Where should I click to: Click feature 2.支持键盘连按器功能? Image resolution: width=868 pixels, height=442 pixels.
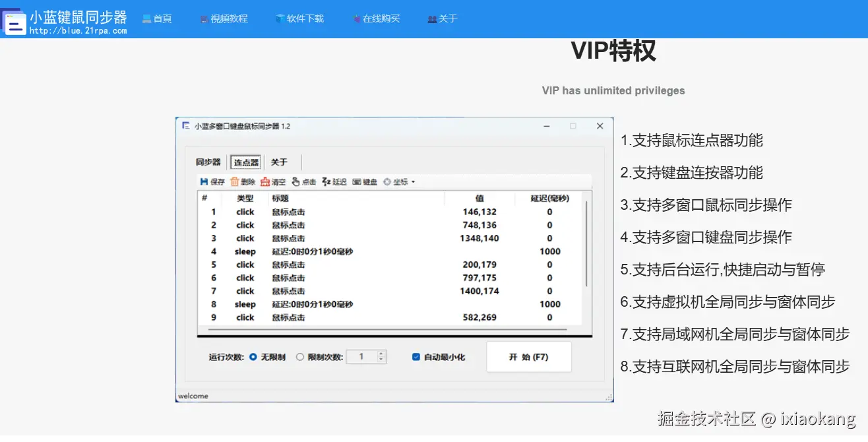[692, 172]
